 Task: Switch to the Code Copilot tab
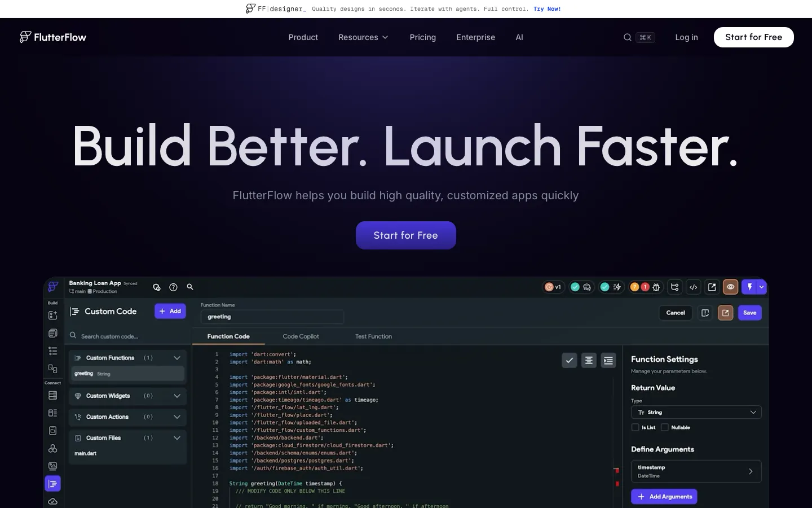tap(301, 336)
